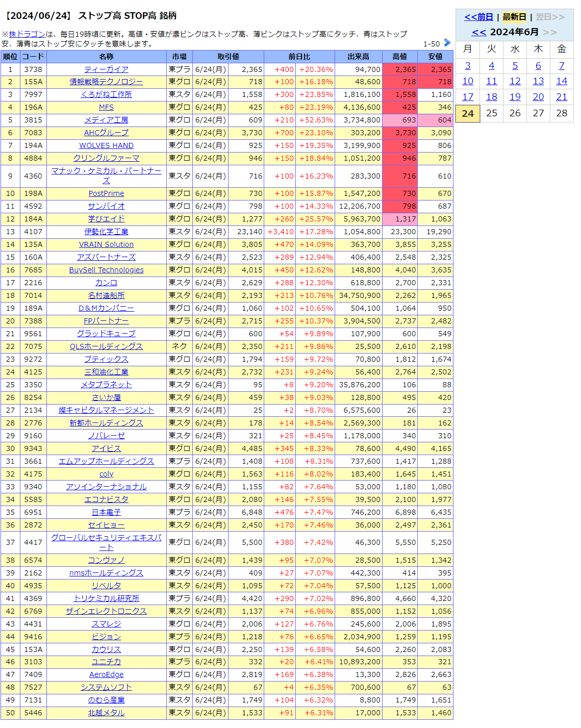
Task: Select June 3 in the calendar
Action: pyautogui.click(x=468, y=66)
